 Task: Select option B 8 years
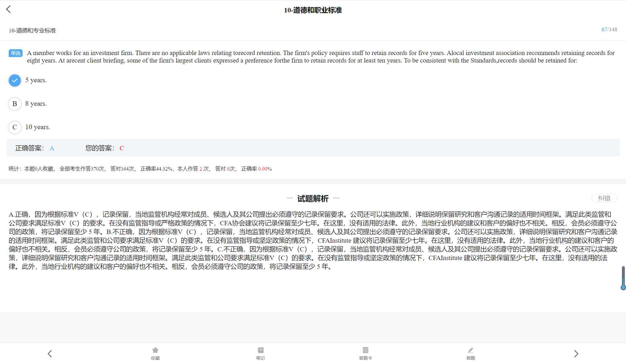(15, 104)
